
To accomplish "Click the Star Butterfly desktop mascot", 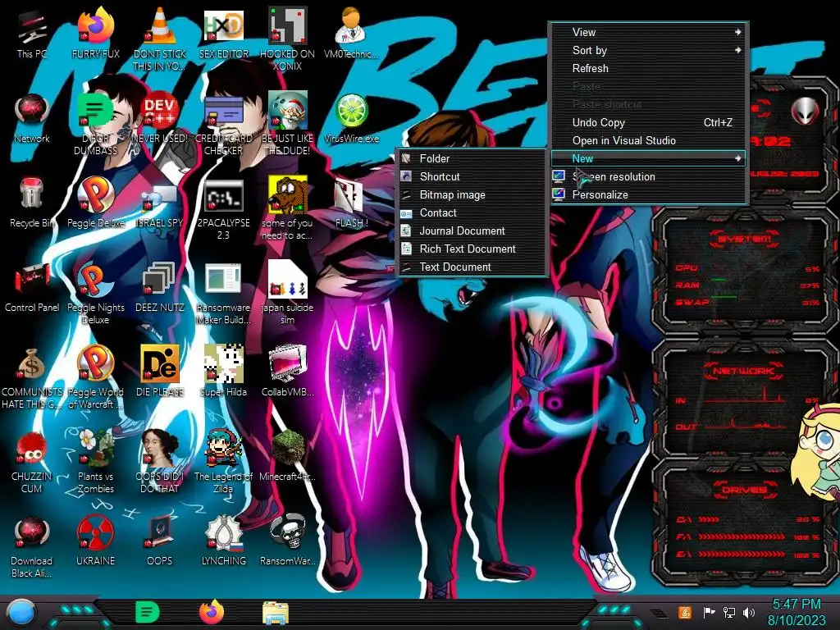I will (x=817, y=453).
